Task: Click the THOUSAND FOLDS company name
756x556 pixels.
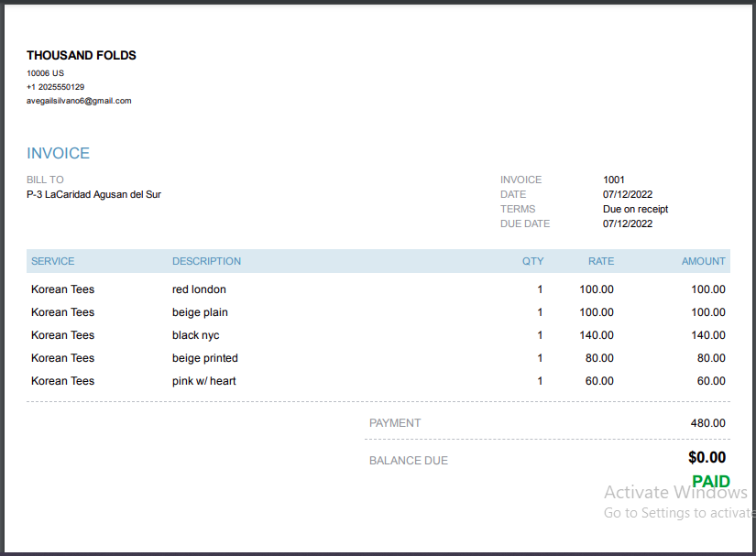Action: pyautogui.click(x=82, y=55)
